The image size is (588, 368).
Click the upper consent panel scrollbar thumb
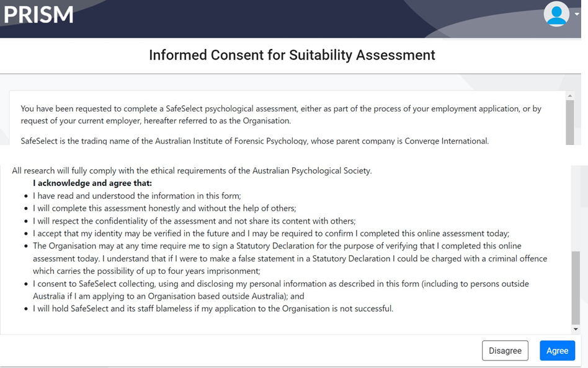571,121
